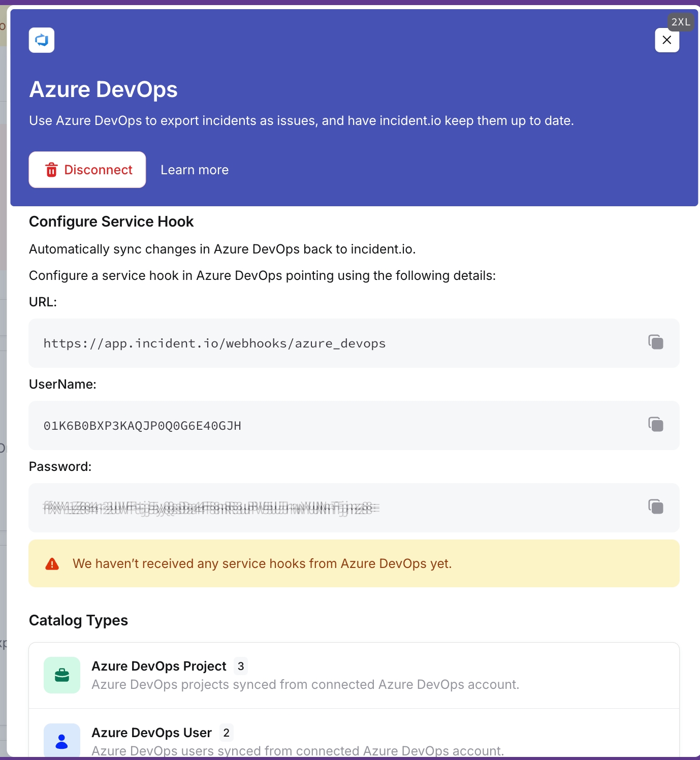Open the Azure DevOps Project catalog type
The height and width of the screenshot is (760, 700).
click(x=158, y=666)
